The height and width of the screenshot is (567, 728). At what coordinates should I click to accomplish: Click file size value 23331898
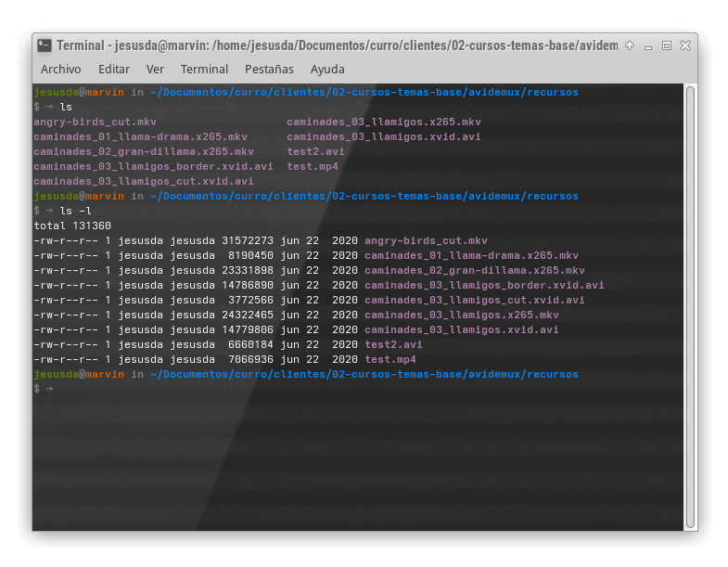pyautogui.click(x=248, y=270)
